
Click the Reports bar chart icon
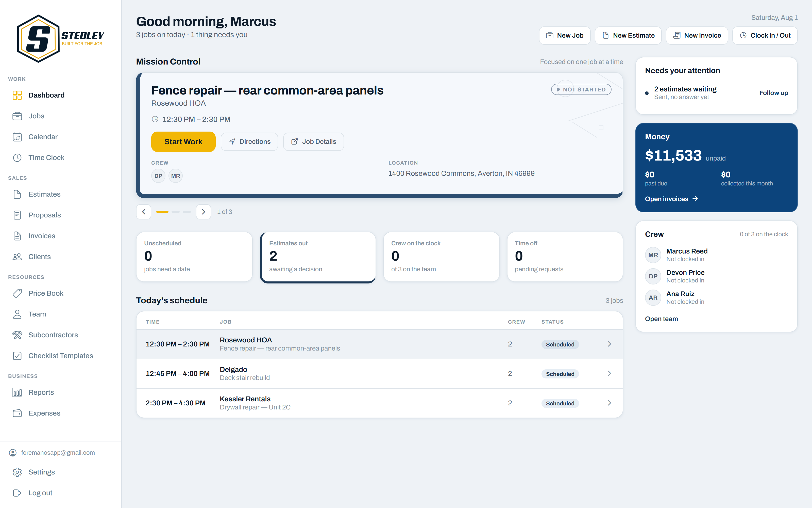pos(17,392)
